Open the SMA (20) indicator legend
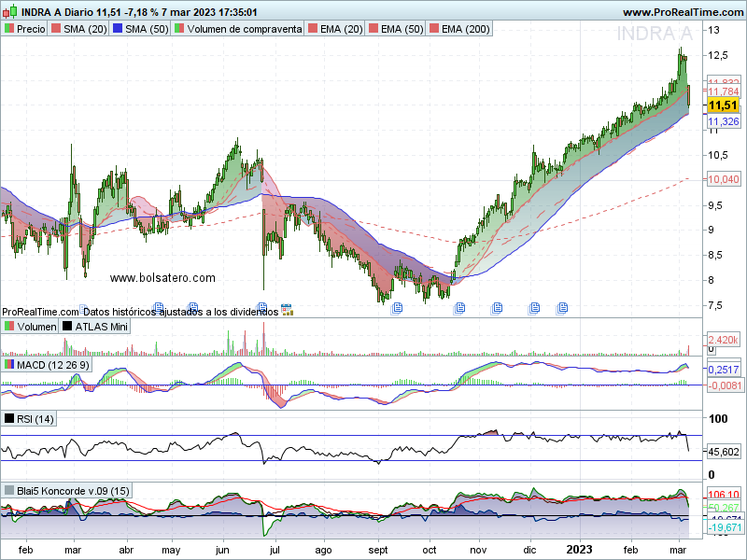Image resolution: width=747 pixels, height=560 pixels. point(79,29)
